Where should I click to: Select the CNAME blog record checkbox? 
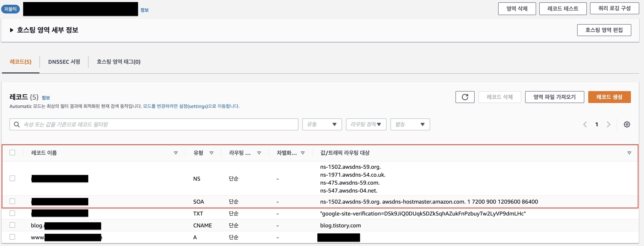tap(12, 225)
